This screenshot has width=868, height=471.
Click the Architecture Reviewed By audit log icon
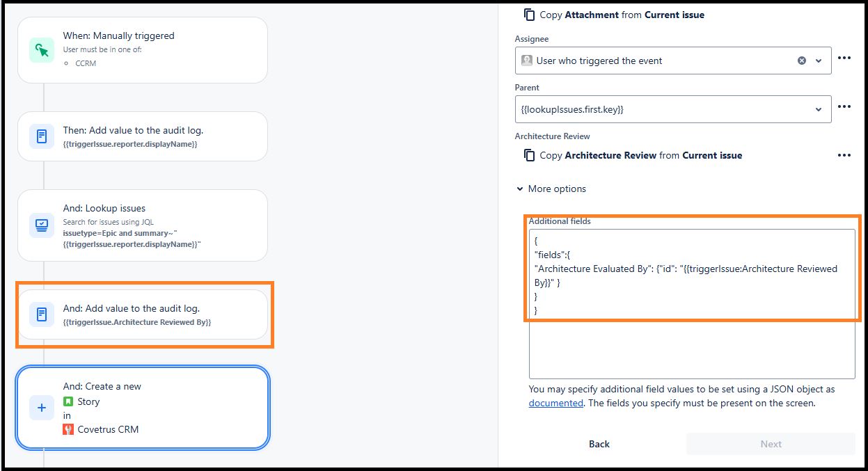point(42,314)
